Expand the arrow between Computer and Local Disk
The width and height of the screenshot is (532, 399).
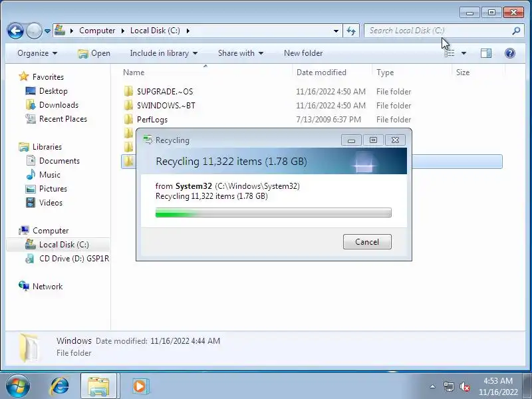[123, 31]
